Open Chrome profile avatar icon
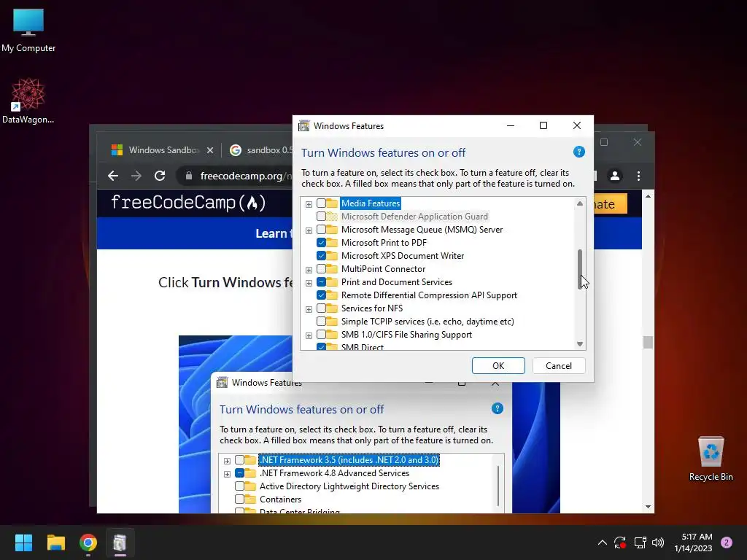 pos(615,176)
